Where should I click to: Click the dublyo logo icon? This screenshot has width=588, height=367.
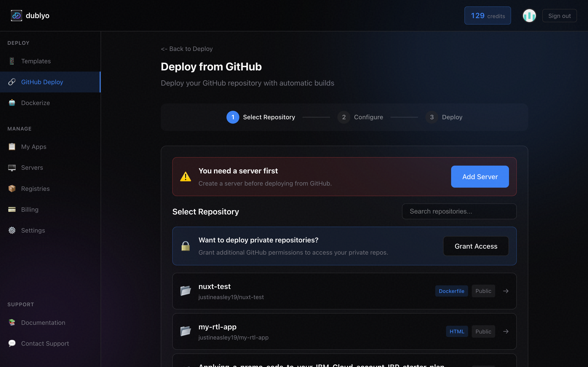(17, 16)
